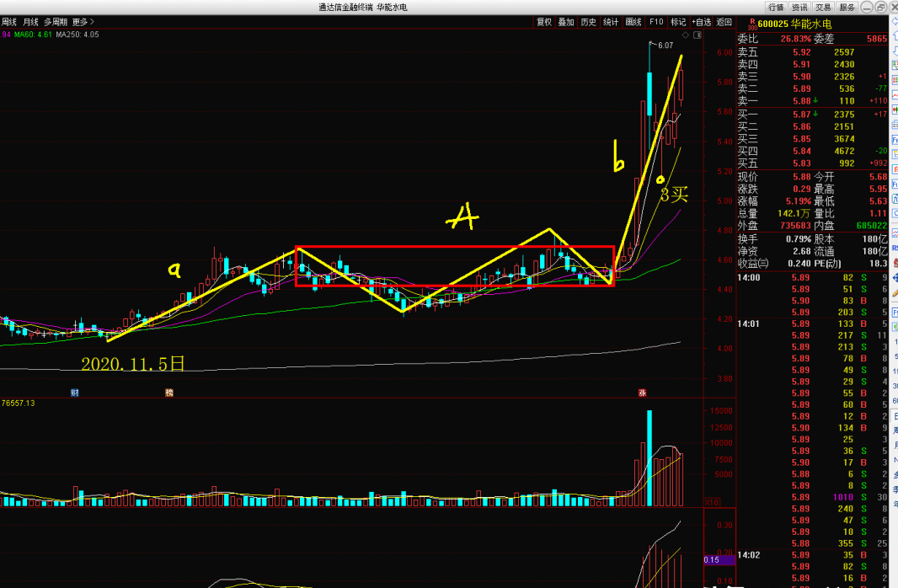Click the 返回 back button
This screenshot has width=898, height=588.
click(x=724, y=22)
